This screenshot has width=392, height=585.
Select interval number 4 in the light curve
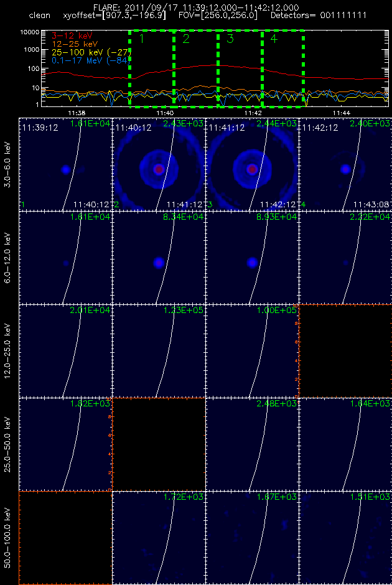coord(274,39)
